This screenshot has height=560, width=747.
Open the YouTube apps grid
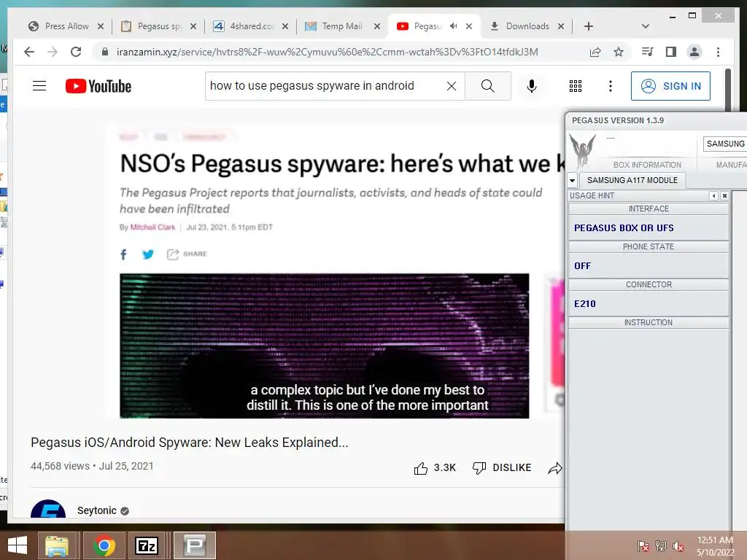576,86
